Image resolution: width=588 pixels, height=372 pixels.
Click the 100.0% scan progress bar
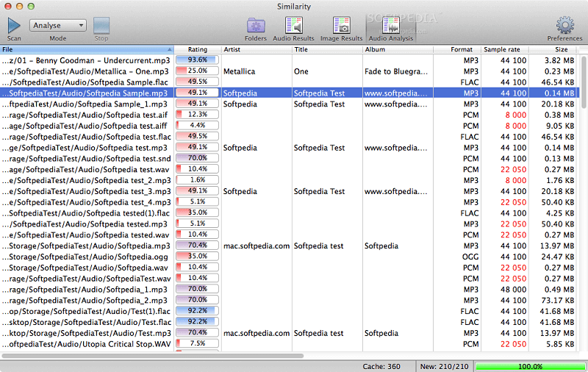(x=530, y=366)
